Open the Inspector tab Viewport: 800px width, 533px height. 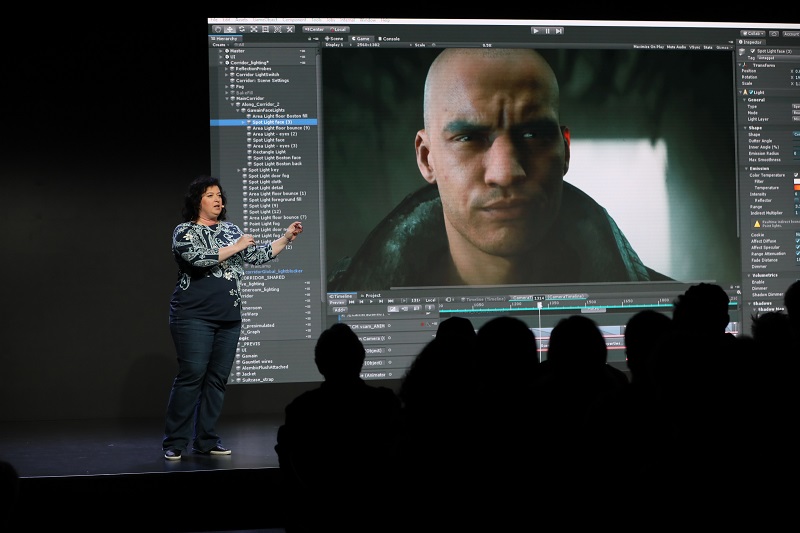point(753,42)
